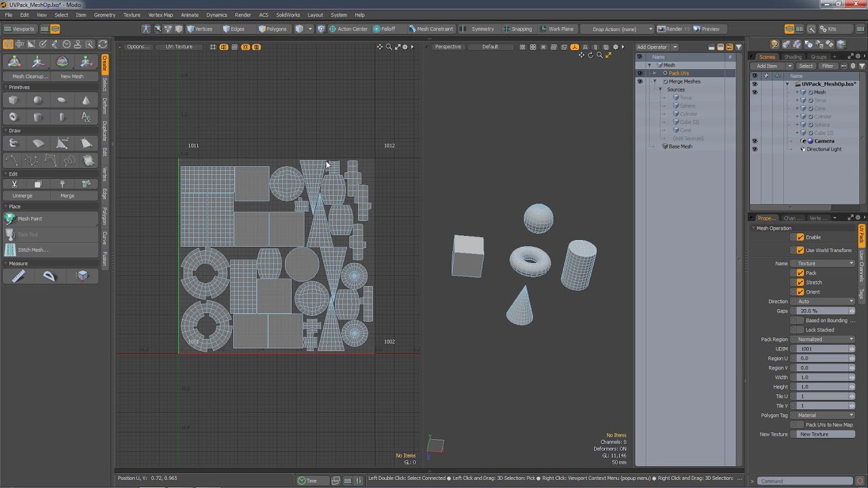868x488 pixels.
Task: Click the New Texture input field
Action: (x=826, y=434)
